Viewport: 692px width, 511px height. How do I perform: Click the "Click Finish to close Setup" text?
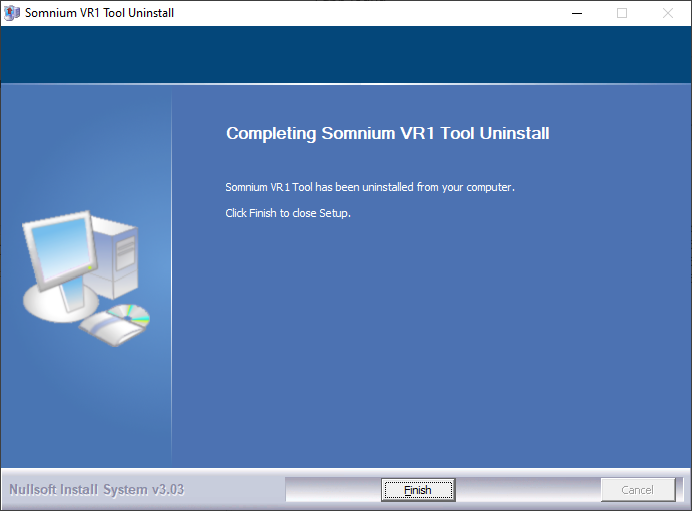pyautogui.click(x=288, y=213)
